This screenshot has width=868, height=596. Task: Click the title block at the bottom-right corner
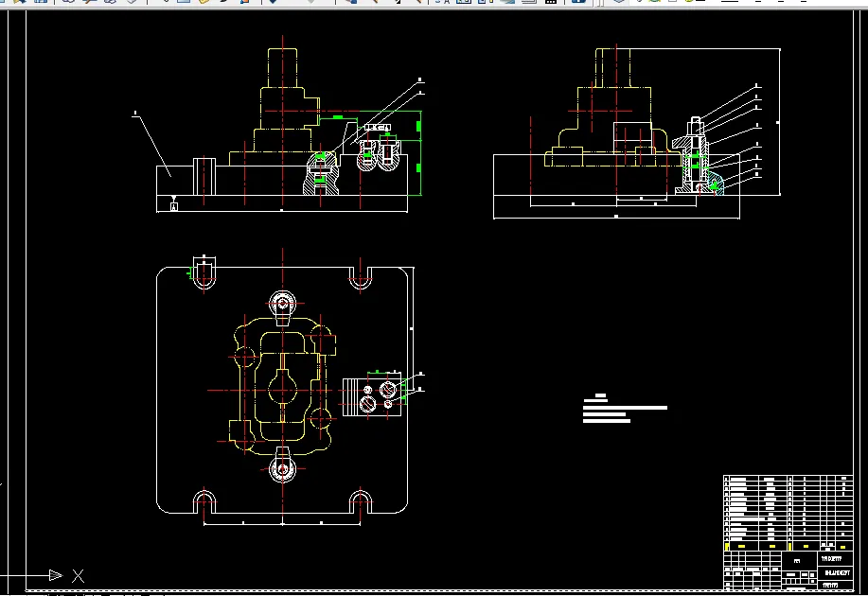(788, 570)
